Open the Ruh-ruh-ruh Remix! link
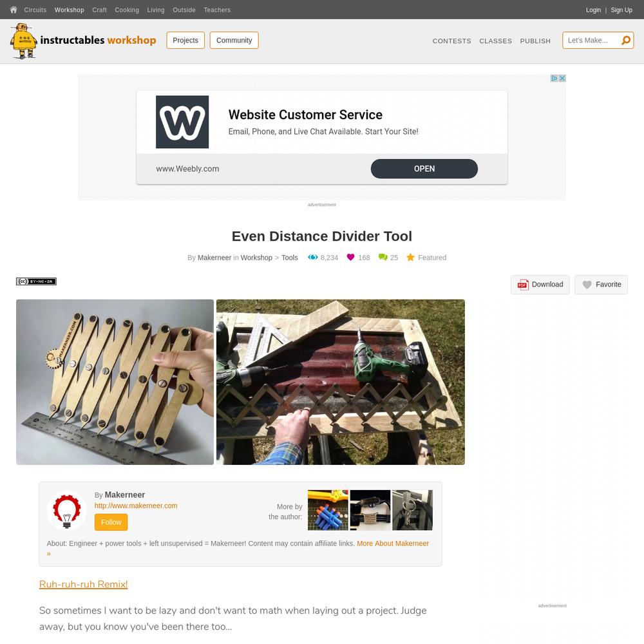The image size is (644, 644). [83, 584]
